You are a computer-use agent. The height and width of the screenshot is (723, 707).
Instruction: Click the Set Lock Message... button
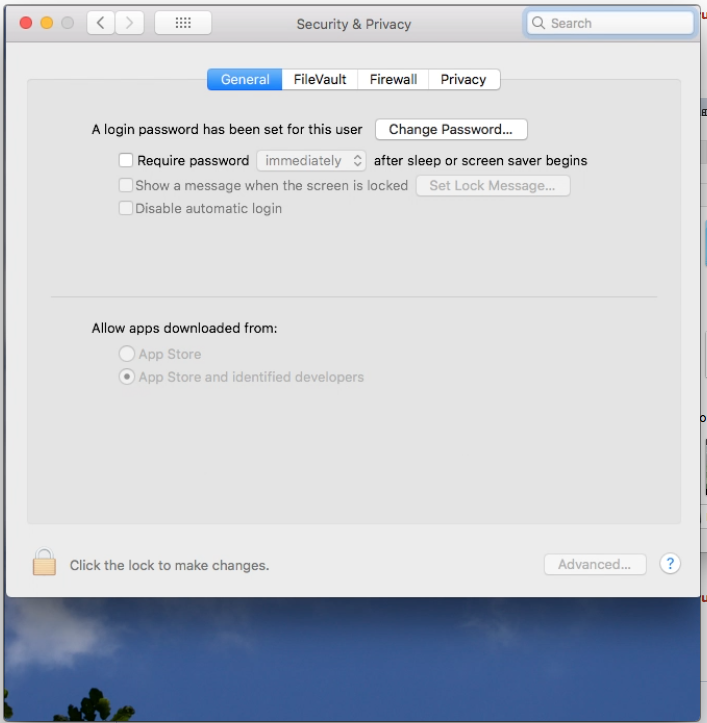tap(493, 186)
